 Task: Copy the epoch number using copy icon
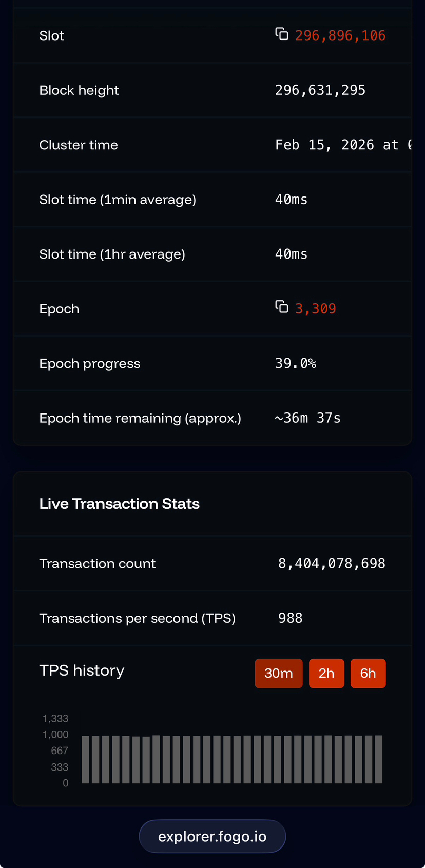pyautogui.click(x=281, y=307)
